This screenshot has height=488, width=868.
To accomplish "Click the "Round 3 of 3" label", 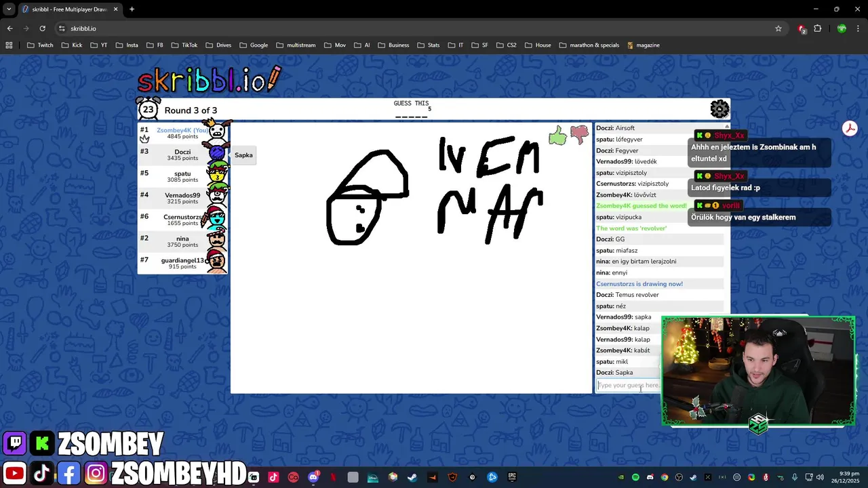I will (191, 110).
